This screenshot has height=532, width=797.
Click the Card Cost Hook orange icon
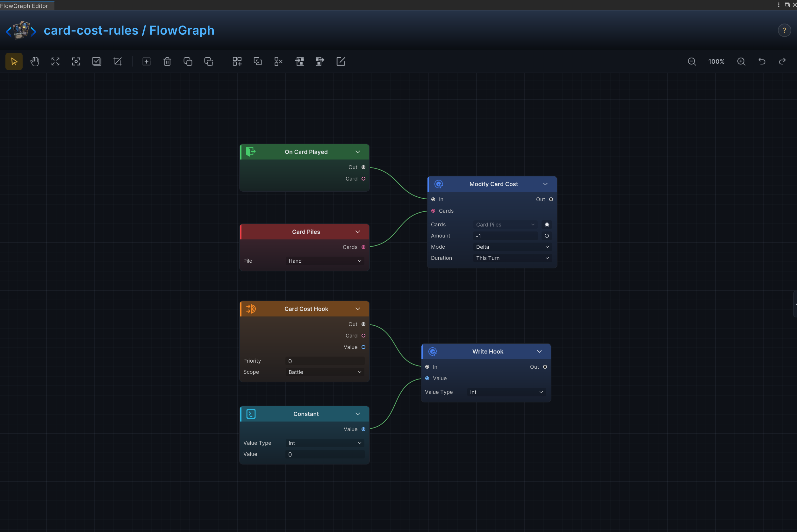click(x=251, y=309)
